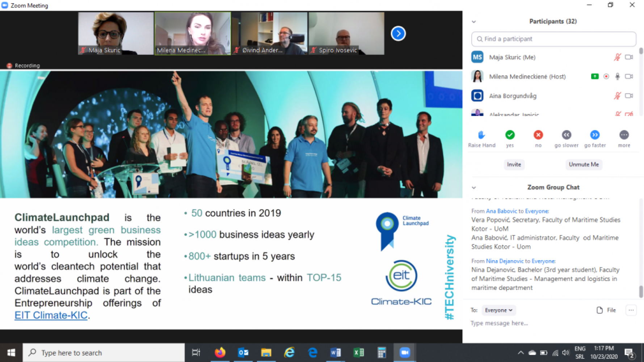Screen dimensions: 644x362
Task: Select Milena Medineckienė (Host) in participants list
Action: pos(527,77)
